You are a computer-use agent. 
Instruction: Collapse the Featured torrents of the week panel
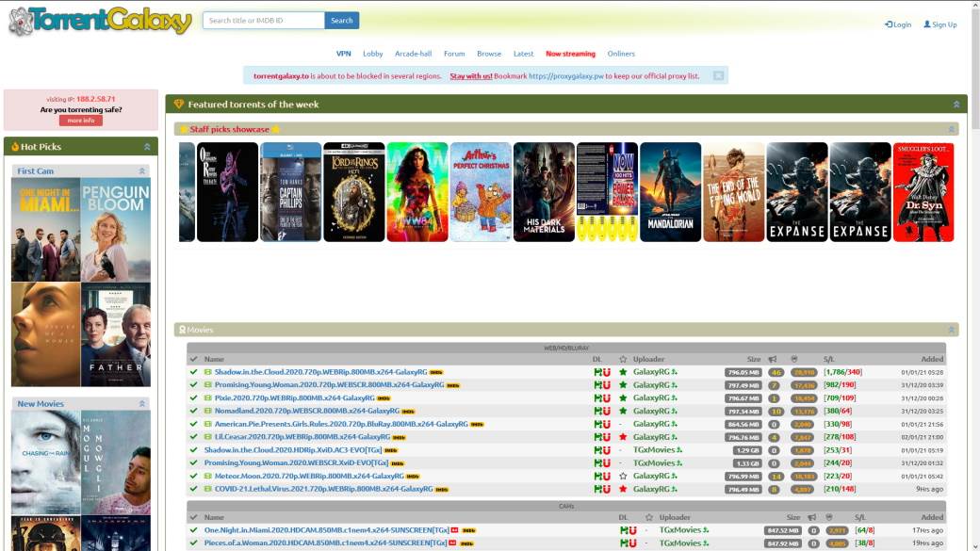tap(956, 105)
